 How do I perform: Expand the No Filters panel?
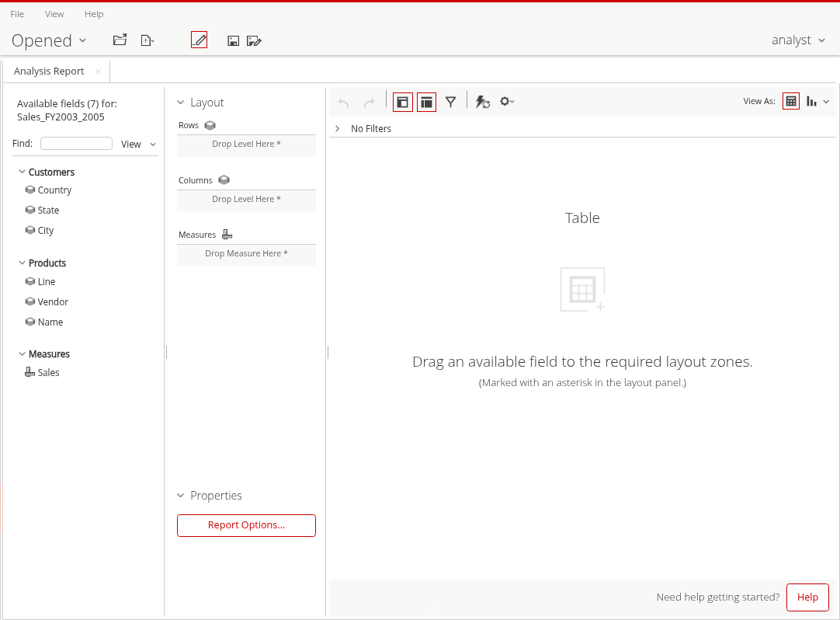click(x=337, y=128)
